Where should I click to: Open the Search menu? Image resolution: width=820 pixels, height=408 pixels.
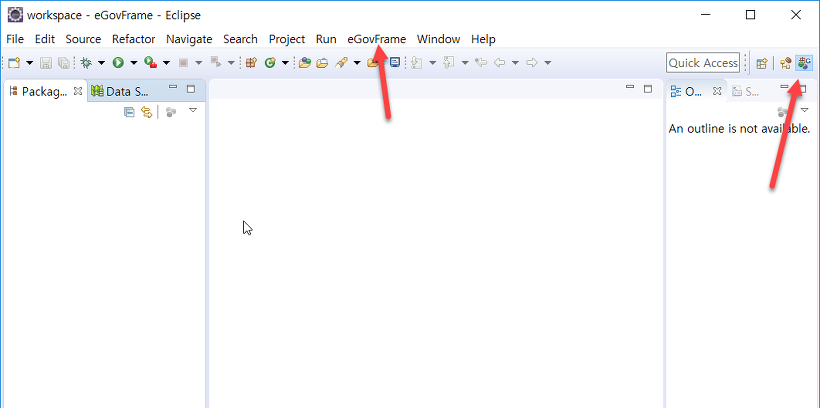pos(240,39)
